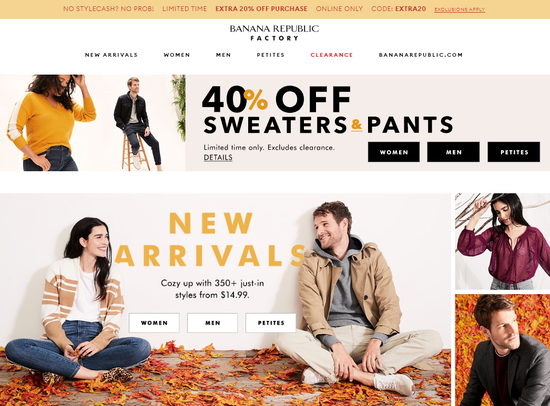The height and width of the screenshot is (406, 550).
Task: Click the Extra 20% Off Purchase promo text
Action: 261,9
